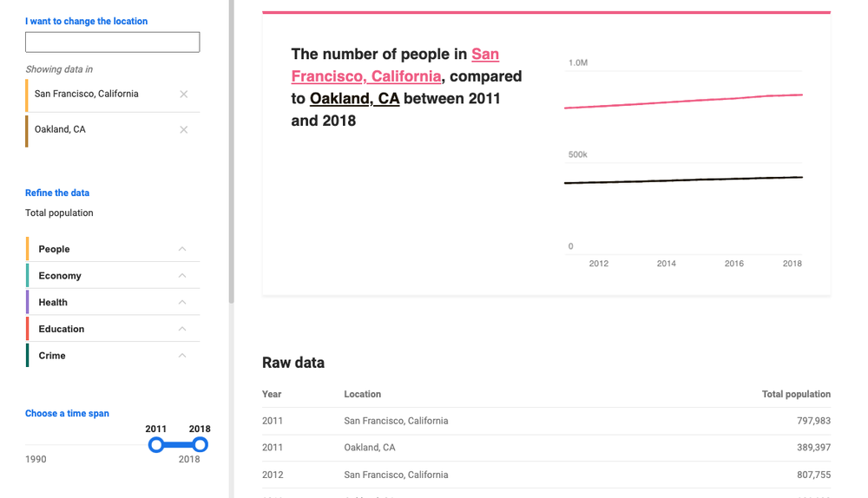Screen dimensions: 868x498
Task: Click the 2011 start year slider handle
Action: 156,445
